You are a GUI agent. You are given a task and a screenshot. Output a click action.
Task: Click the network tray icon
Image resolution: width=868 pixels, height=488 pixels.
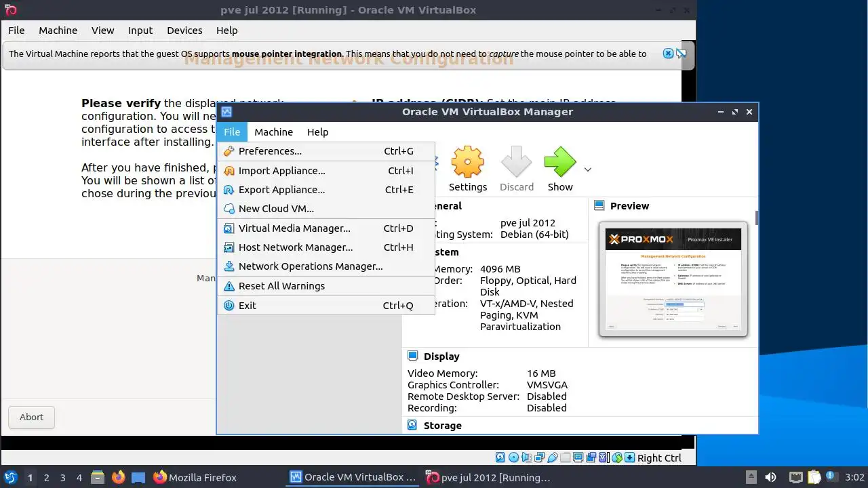pos(795,477)
